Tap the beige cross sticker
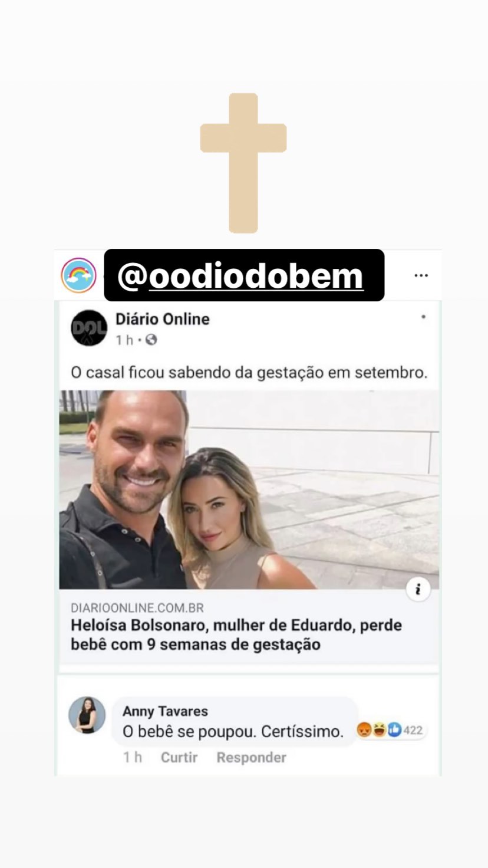The width and height of the screenshot is (488, 868). coord(243,163)
